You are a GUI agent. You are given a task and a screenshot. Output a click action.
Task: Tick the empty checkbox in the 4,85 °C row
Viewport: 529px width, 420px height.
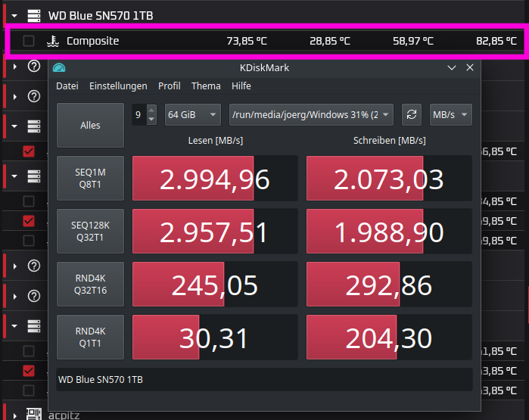coord(29,201)
